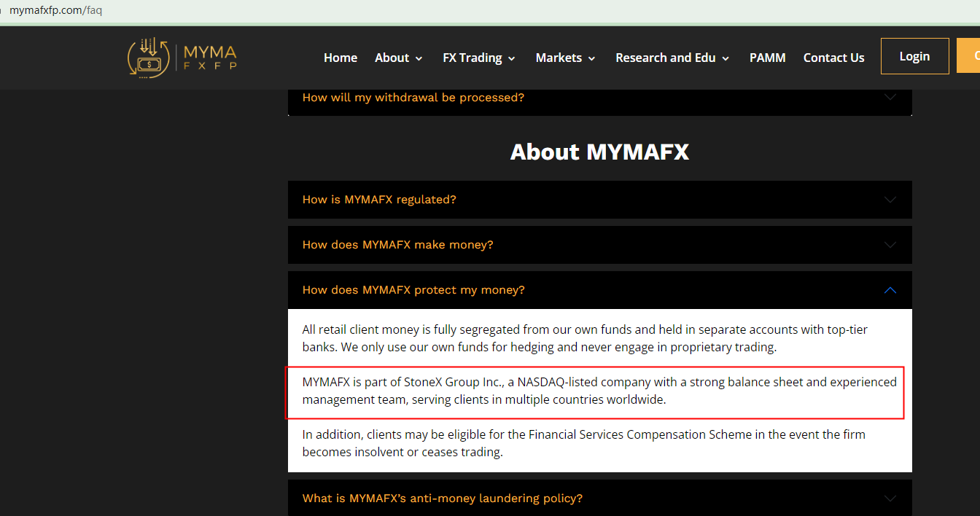This screenshot has width=980, height=516.
Task: Collapse the blue chevron on protect my money
Action: (x=890, y=290)
